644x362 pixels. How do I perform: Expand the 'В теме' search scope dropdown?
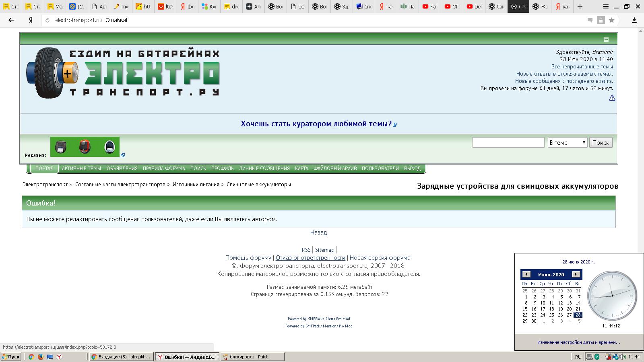[x=567, y=142]
